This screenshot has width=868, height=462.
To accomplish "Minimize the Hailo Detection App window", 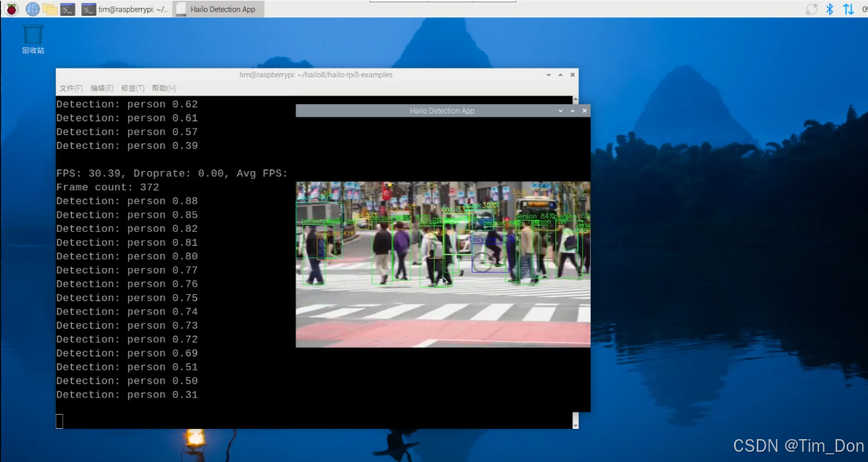I will [x=561, y=111].
